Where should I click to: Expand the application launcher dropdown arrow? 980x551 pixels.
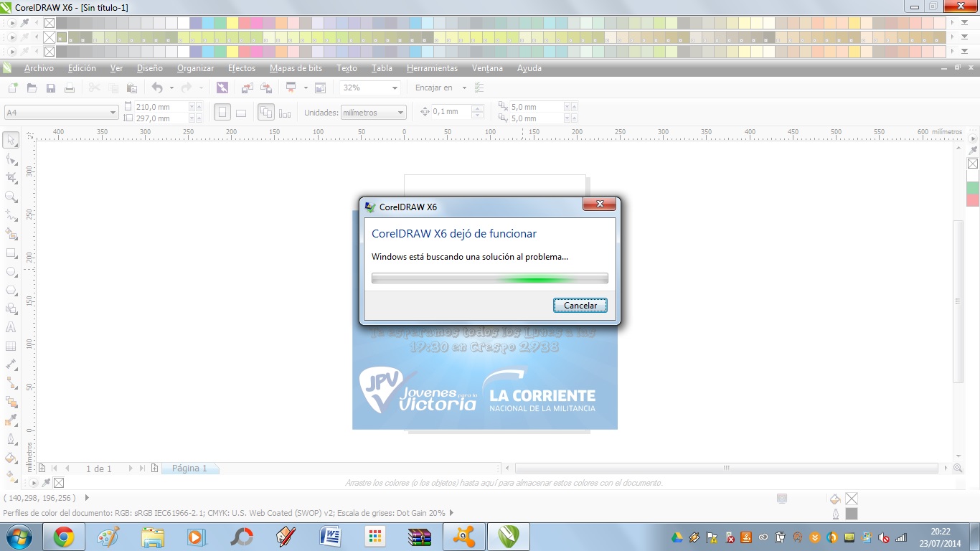tap(306, 88)
